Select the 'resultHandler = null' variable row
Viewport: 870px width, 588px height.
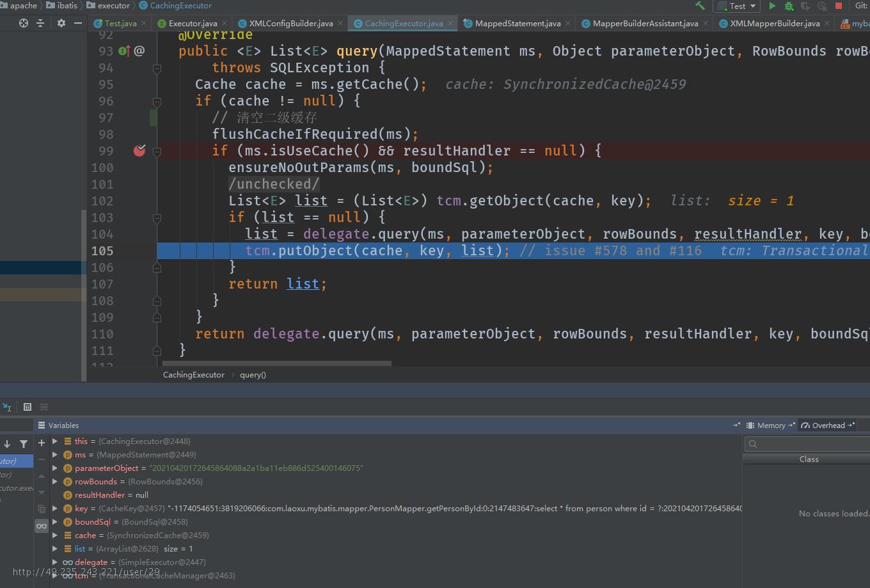(x=397, y=495)
